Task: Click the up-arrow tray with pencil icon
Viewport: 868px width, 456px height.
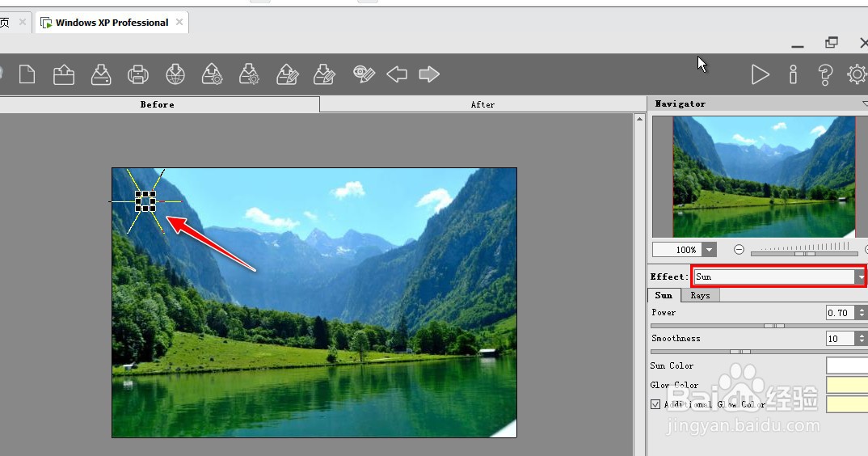Action: pyautogui.click(x=287, y=74)
